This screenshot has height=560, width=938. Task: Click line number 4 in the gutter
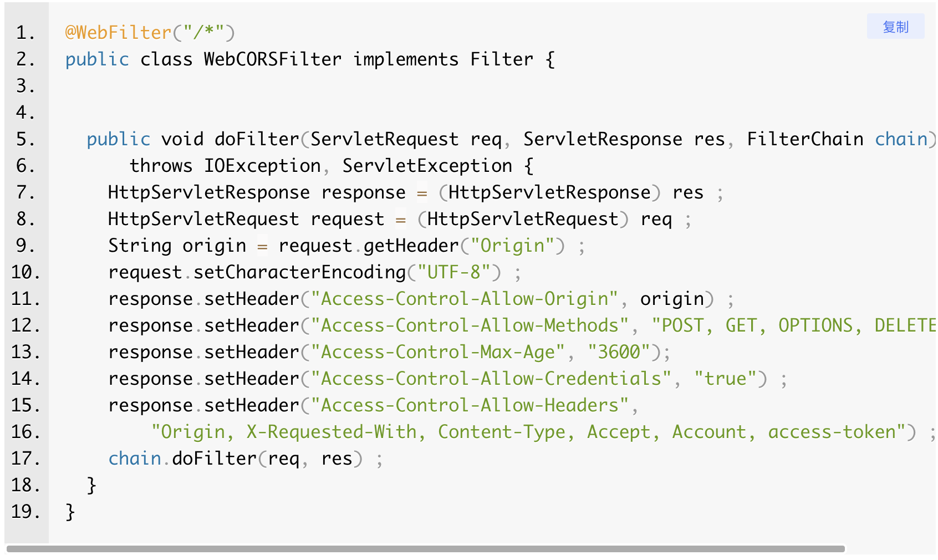(x=26, y=113)
